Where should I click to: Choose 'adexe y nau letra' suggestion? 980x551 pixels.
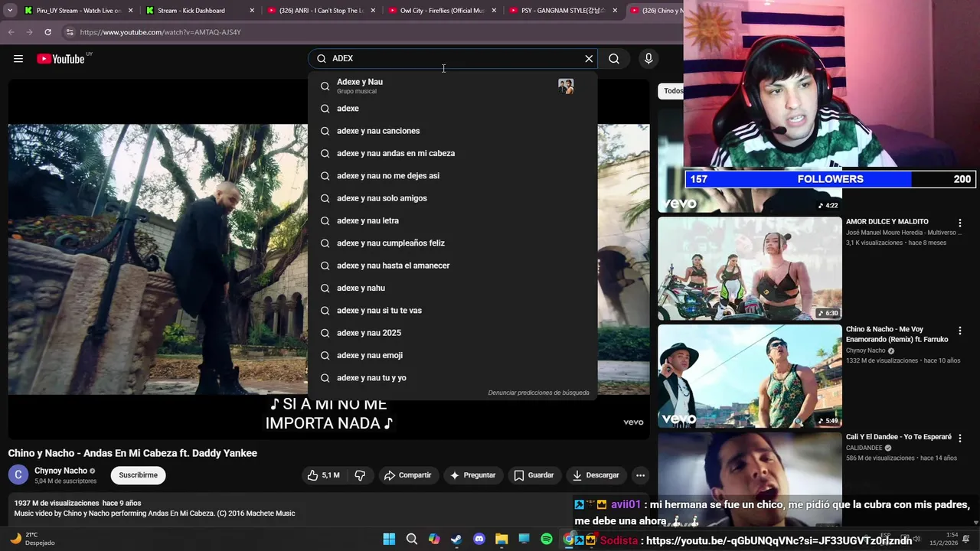[452, 220]
